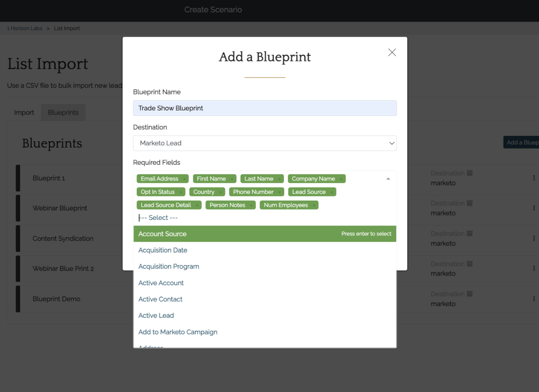The width and height of the screenshot is (539, 392).
Task: Close the Add a Blueprint dialog
Action: coord(392,52)
